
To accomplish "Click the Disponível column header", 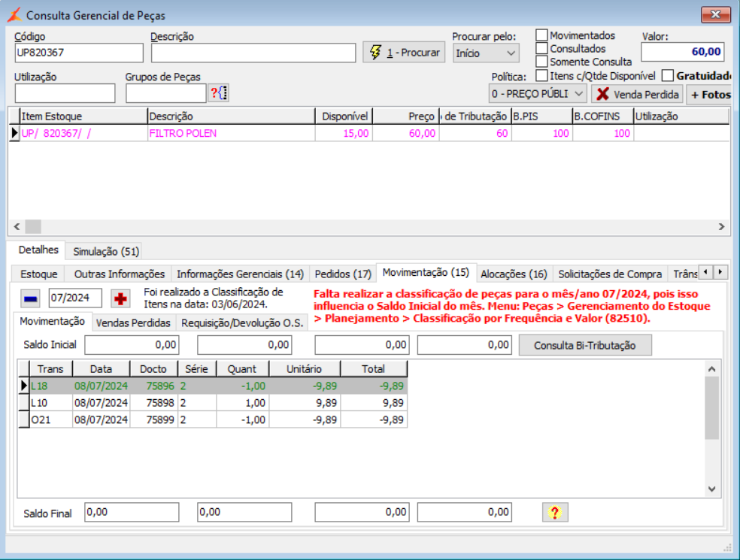I will [x=344, y=117].
